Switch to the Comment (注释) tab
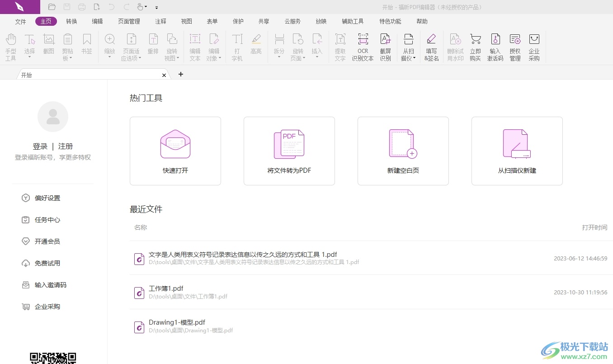The width and height of the screenshot is (613, 364). tap(160, 21)
